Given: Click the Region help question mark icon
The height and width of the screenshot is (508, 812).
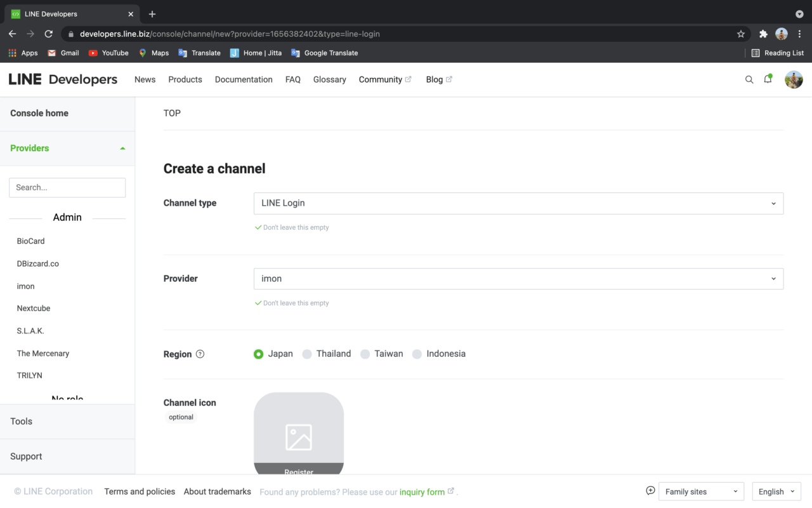Looking at the screenshot, I should pos(200,354).
